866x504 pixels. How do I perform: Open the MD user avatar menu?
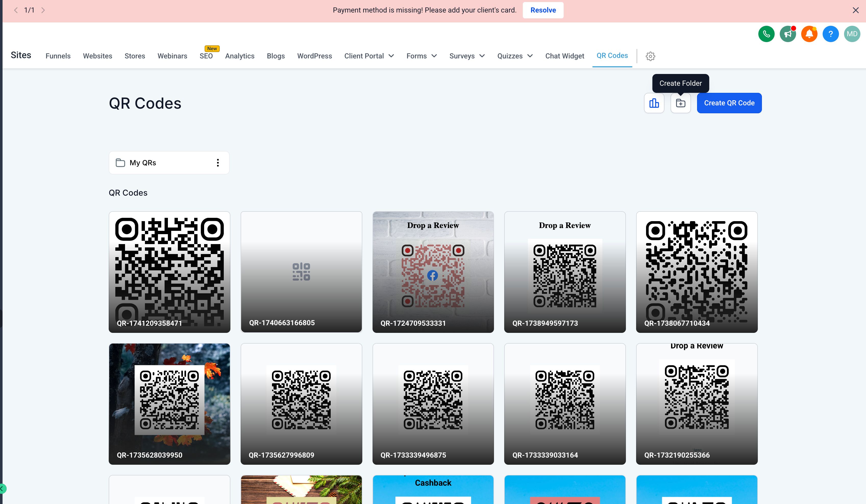point(852,34)
